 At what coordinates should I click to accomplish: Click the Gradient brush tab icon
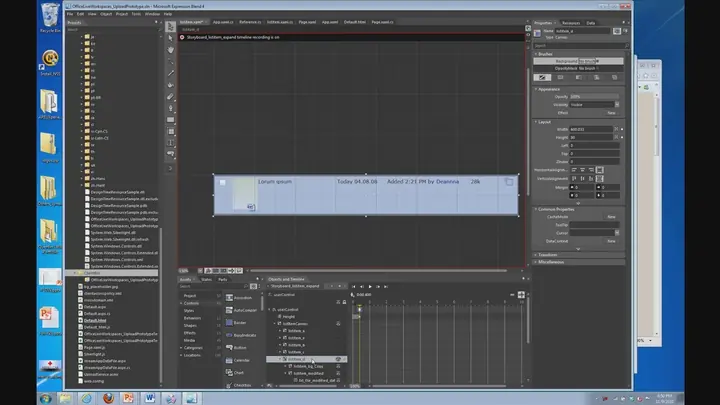[x=578, y=77]
